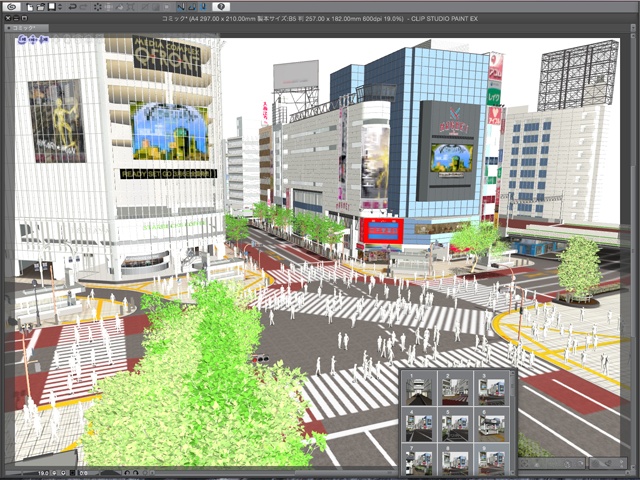This screenshot has height=480, width=640.
Task: Zoom out with the status bar minus icon
Action: [x=54, y=473]
